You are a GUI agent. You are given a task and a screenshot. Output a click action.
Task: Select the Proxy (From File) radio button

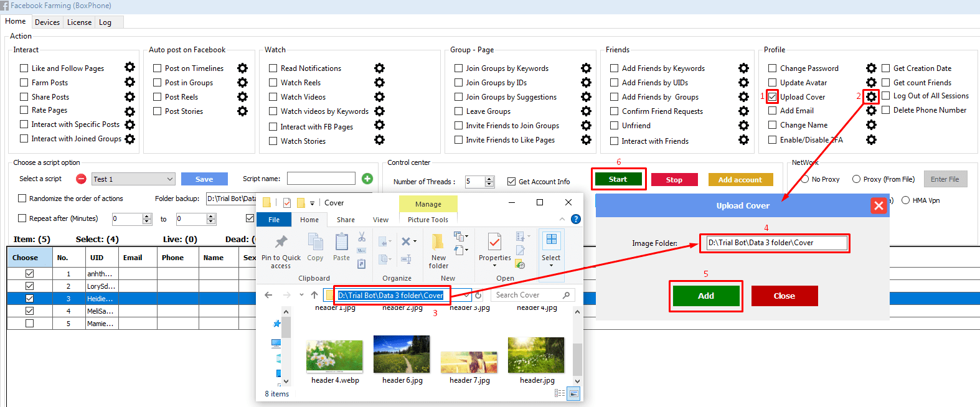tap(856, 179)
